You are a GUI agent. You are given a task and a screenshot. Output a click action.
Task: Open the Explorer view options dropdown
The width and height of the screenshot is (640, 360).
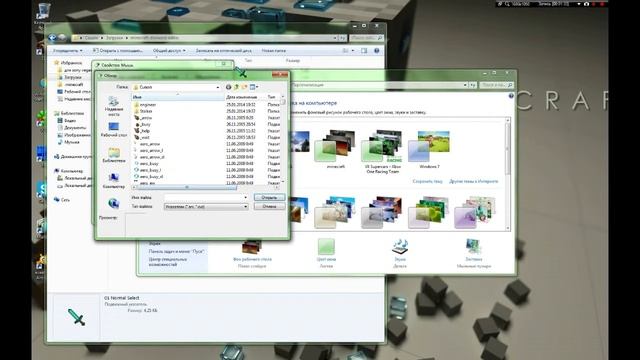click(353, 51)
